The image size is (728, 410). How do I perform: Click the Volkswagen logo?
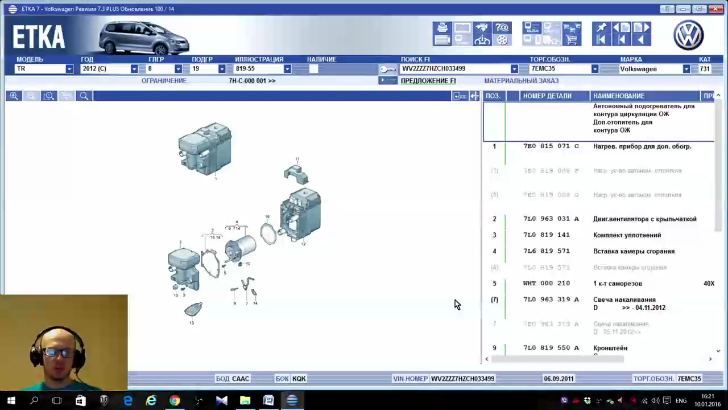[x=689, y=35]
